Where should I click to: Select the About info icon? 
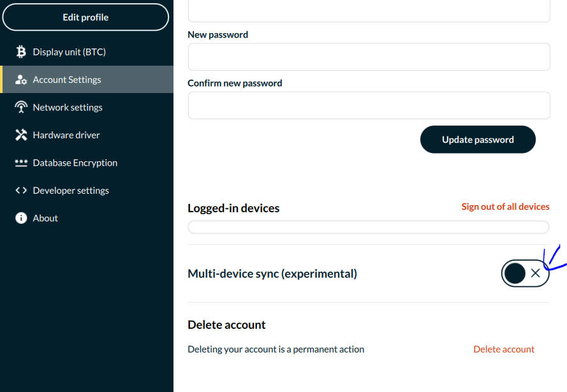20,217
